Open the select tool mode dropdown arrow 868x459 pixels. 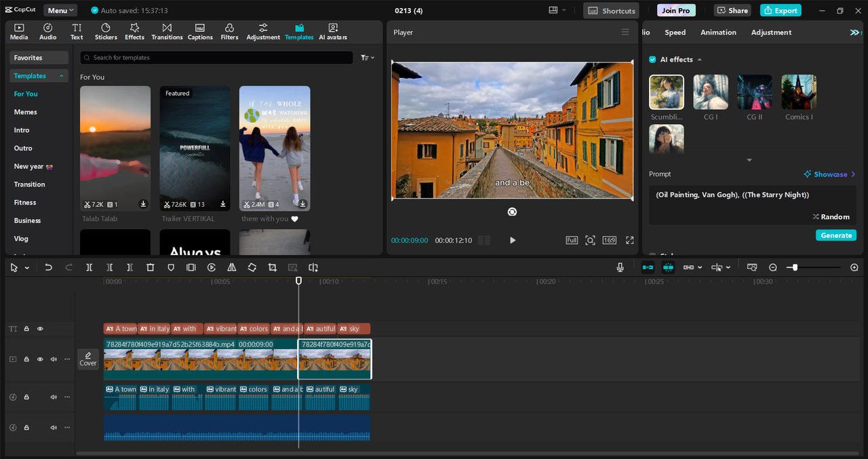tap(27, 268)
